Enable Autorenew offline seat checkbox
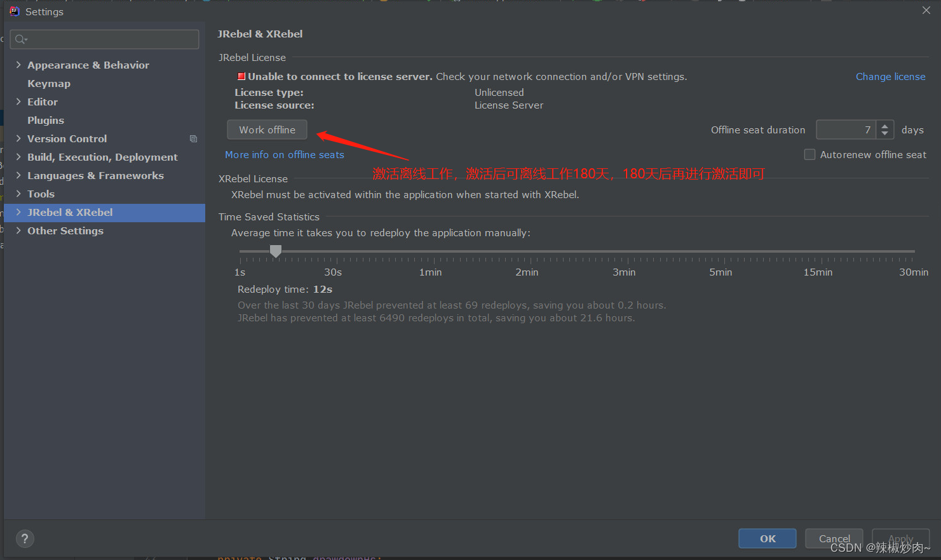The image size is (941, 560). tap(809, 154)
